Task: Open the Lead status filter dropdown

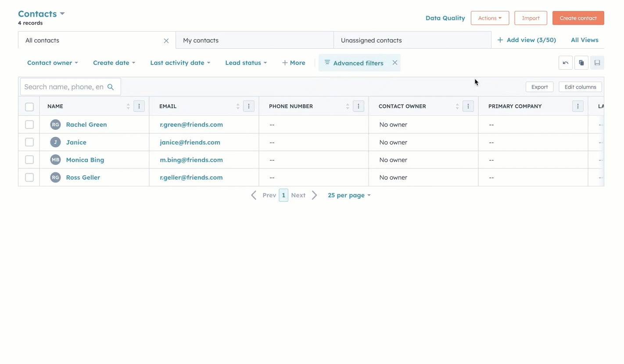Action: (x=246, y=63)
